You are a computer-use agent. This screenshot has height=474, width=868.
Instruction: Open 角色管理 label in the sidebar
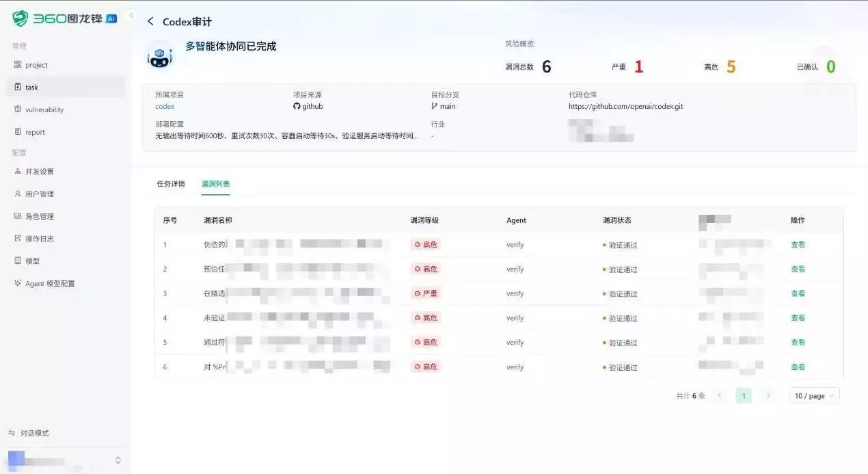coord(40,217)
